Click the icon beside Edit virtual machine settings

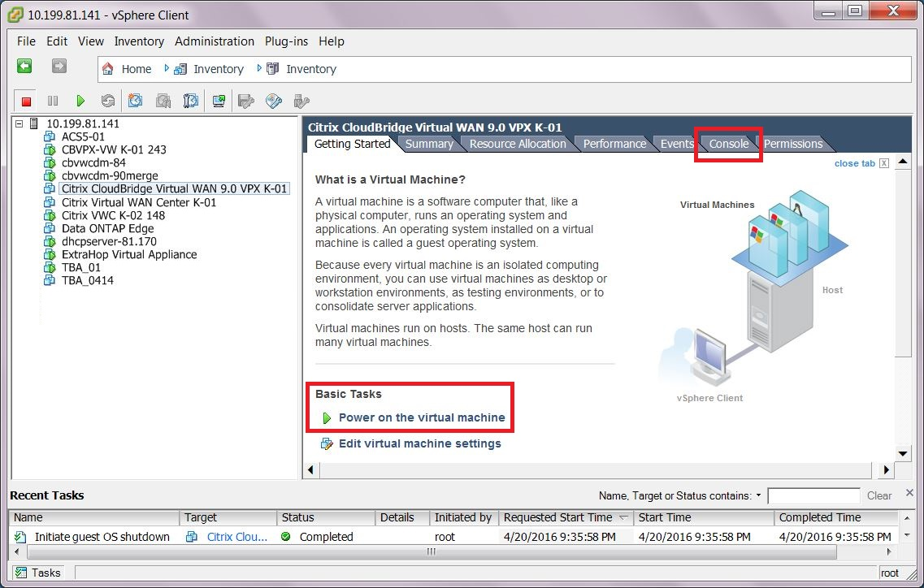(x=327, y=443)
